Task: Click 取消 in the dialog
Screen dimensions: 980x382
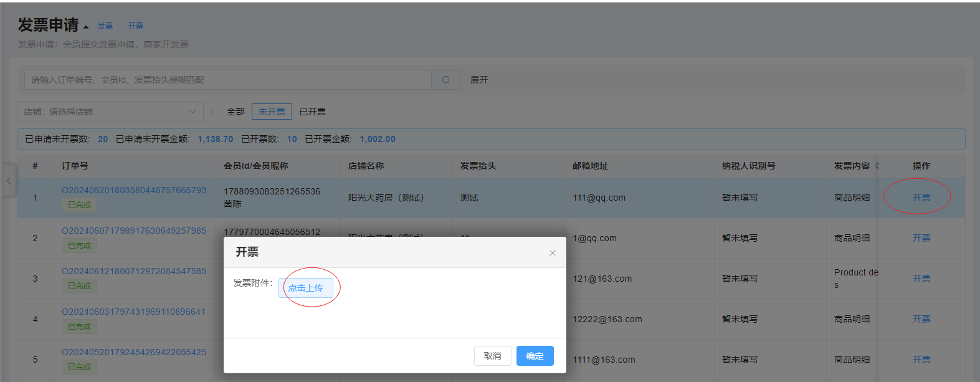Action: (x=493, y=356)
